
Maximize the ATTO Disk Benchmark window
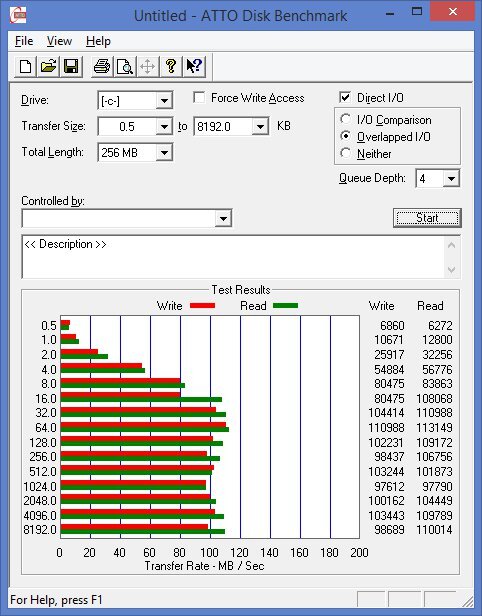[x=416, y=12]
